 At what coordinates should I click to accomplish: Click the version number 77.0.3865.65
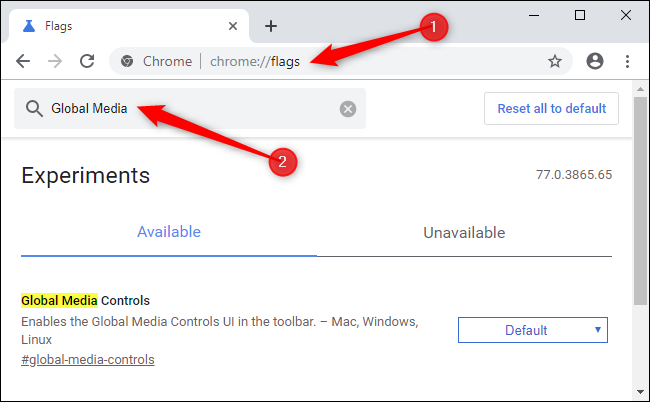click(574, 175)
